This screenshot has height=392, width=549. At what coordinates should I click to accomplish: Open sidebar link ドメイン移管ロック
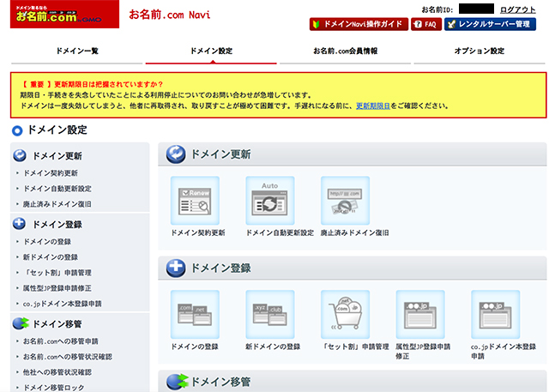point(53,388)
